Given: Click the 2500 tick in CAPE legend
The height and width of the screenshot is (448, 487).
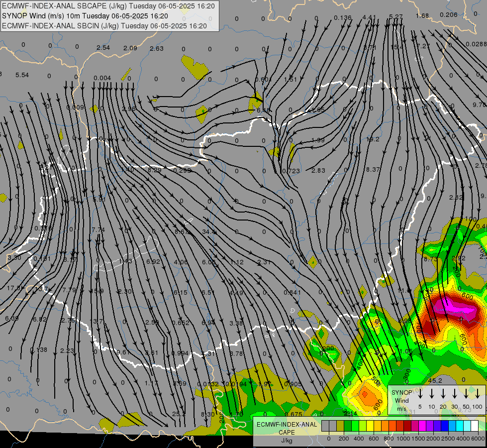Looking at the screenshot, I should (x=449, y=439).
